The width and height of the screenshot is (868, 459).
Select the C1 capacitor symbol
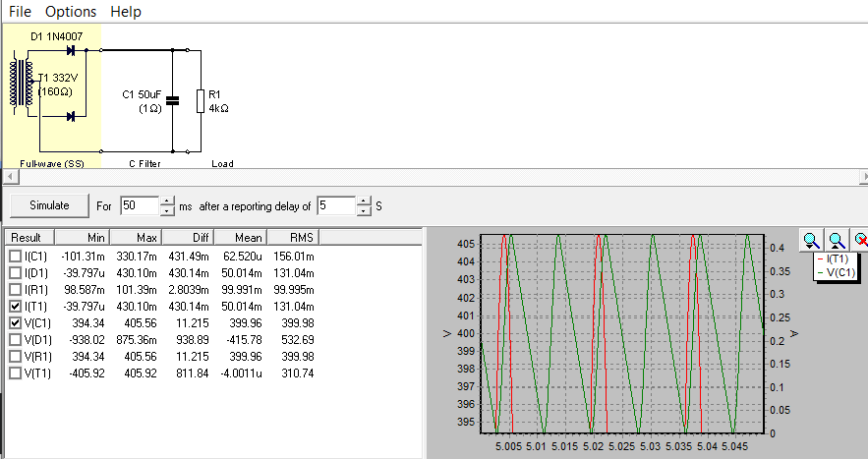coord(173,100)
